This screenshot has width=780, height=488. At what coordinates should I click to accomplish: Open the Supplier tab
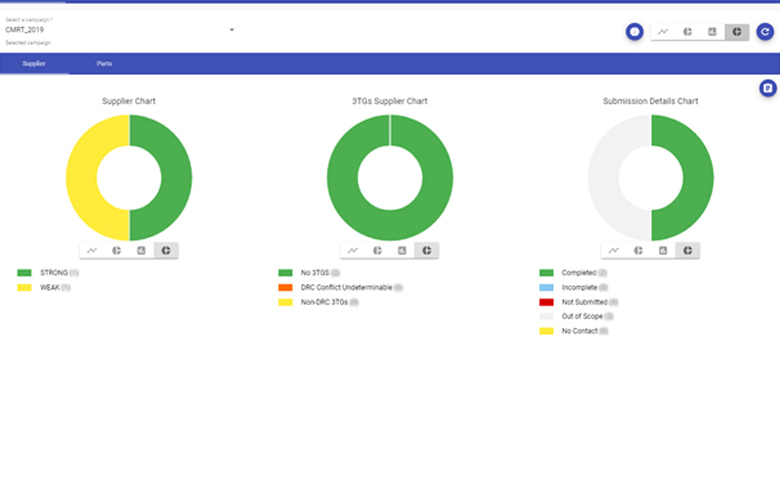point(34,64)
